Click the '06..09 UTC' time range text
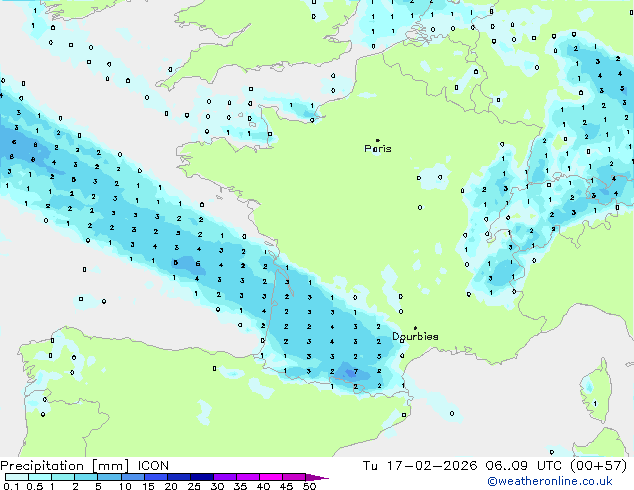634x490 pixels. 524,466
